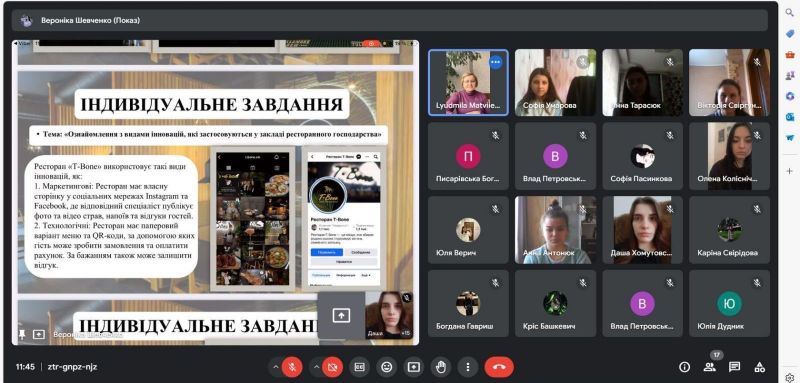
Task: Select Софія Умарова's video tile
Action: (x=555, y=83)
